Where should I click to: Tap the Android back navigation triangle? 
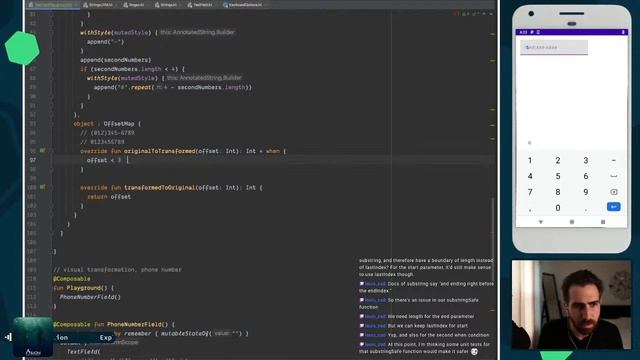[540, 222]
